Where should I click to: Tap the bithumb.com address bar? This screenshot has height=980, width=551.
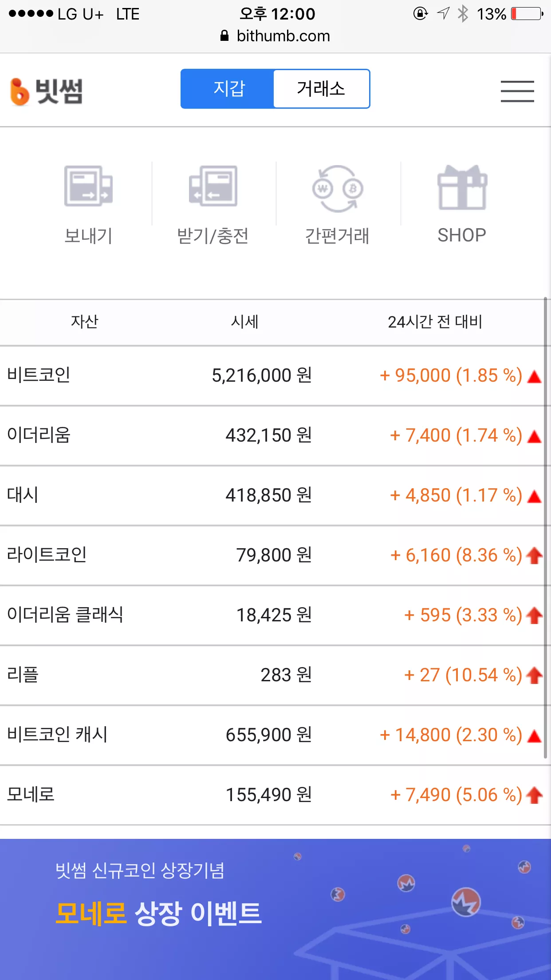coord(275,36)
